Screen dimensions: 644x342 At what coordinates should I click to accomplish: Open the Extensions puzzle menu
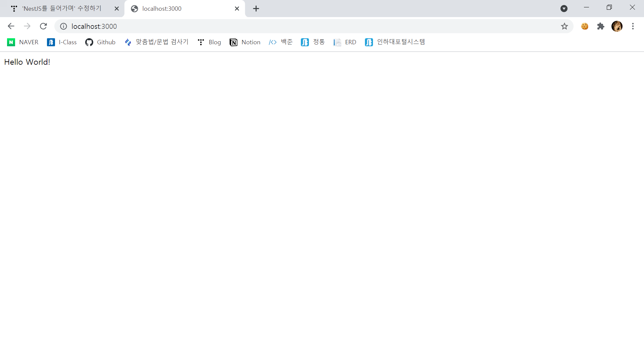(x=601, y=26)
